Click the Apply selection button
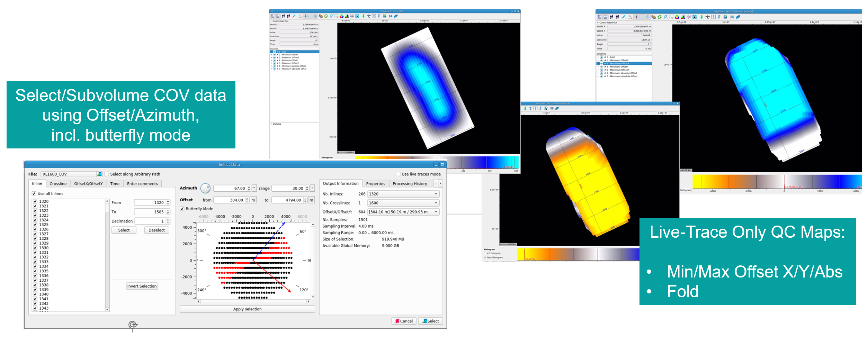 247,309
